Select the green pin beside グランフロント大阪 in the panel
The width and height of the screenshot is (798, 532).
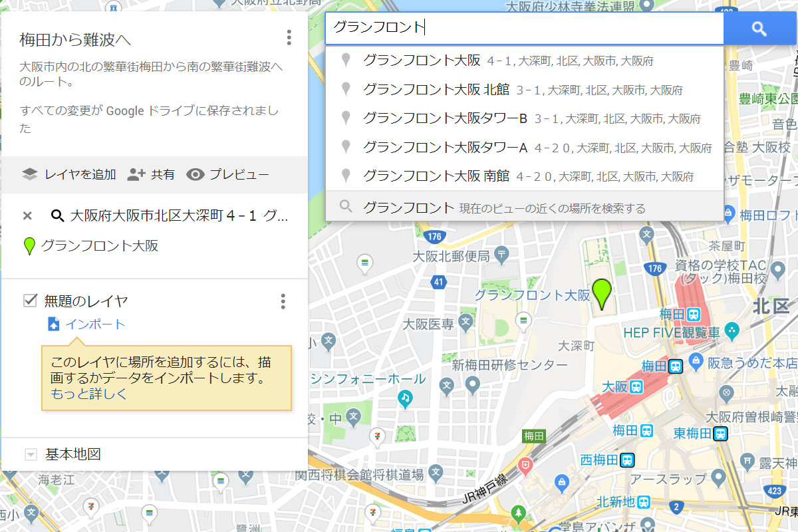pos(29,247)
